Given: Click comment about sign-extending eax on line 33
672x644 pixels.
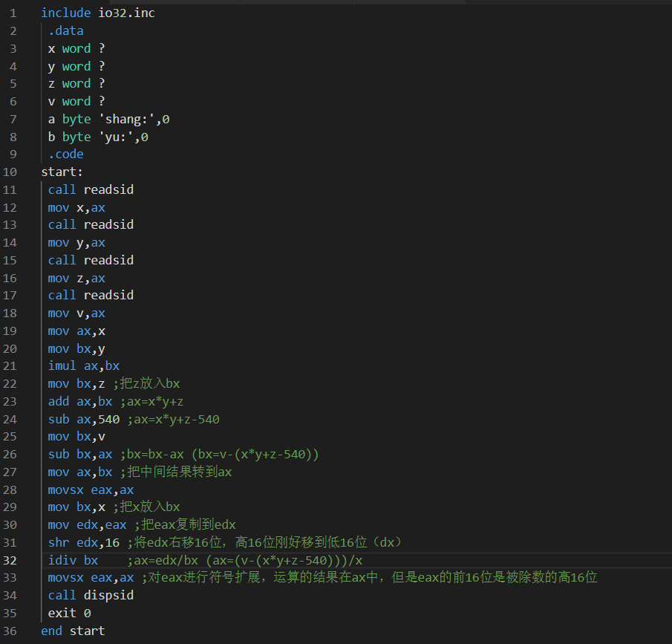Looking at the screenshot, I should click(370, 578).
